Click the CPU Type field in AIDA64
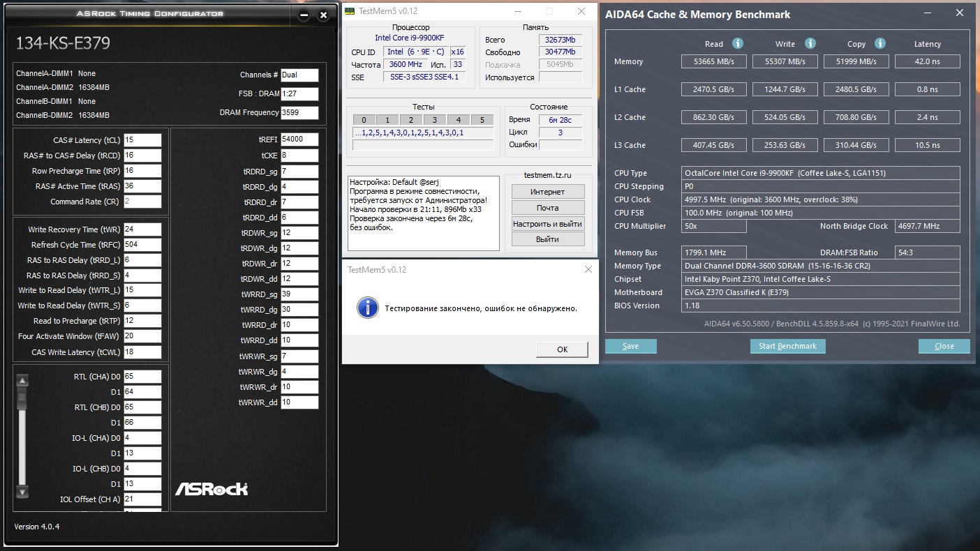This screenshot has width=980, height=551. 821,173
